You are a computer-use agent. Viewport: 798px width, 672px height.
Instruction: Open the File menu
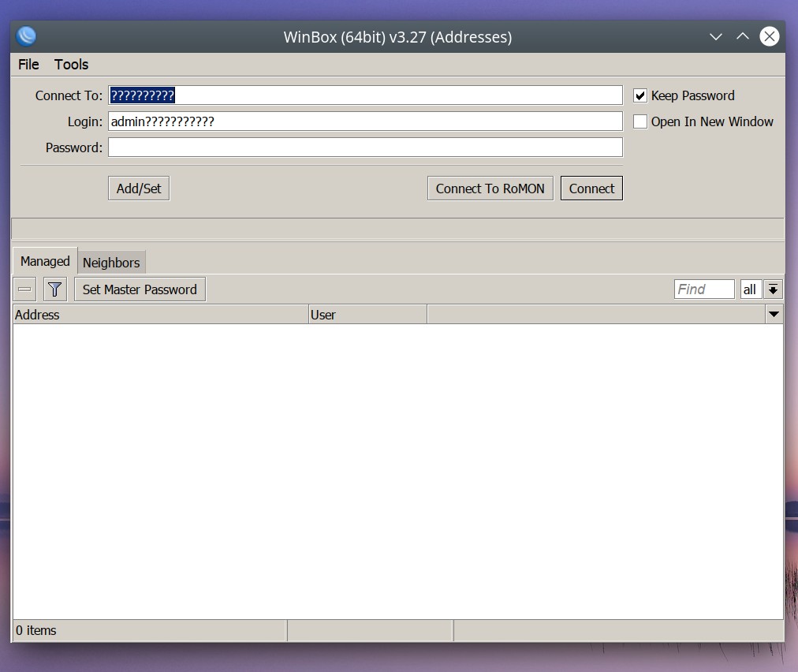(28, 65)
